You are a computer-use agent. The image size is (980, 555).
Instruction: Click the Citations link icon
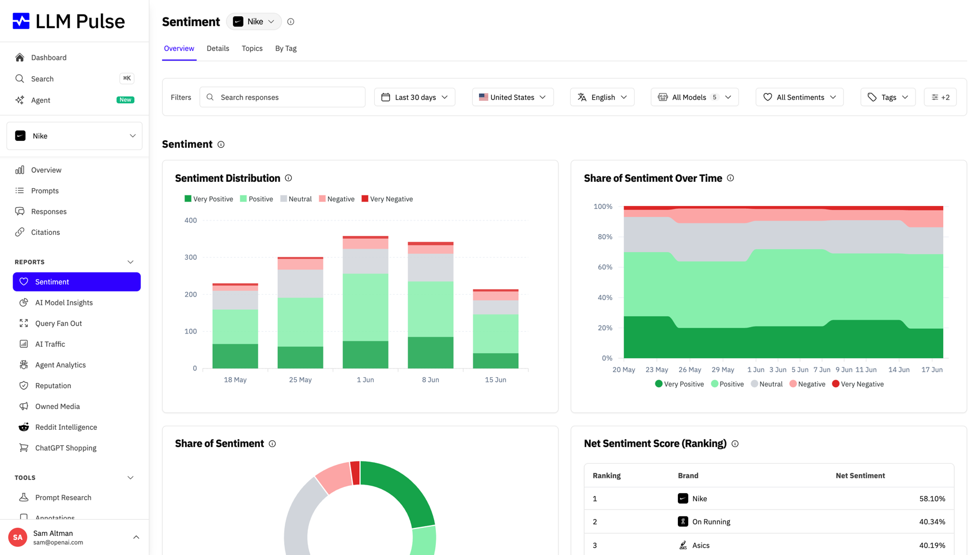click(20, 232)
